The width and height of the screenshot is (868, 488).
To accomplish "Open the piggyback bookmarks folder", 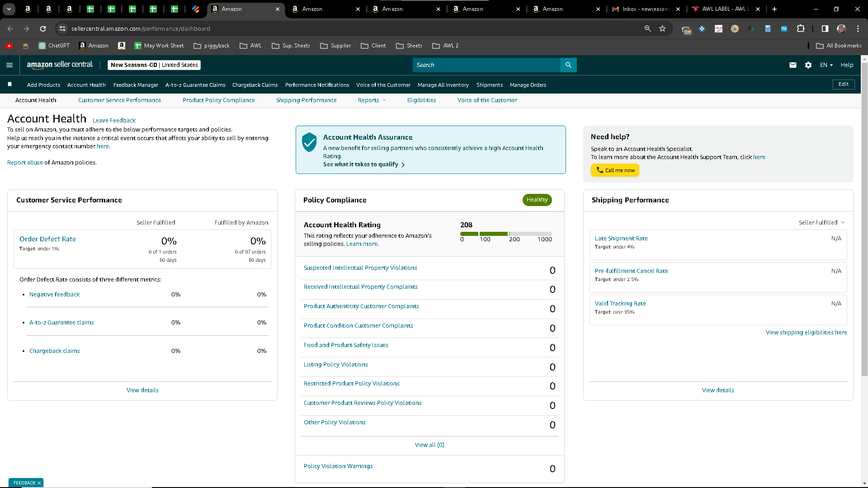I will tap(211, 46).
